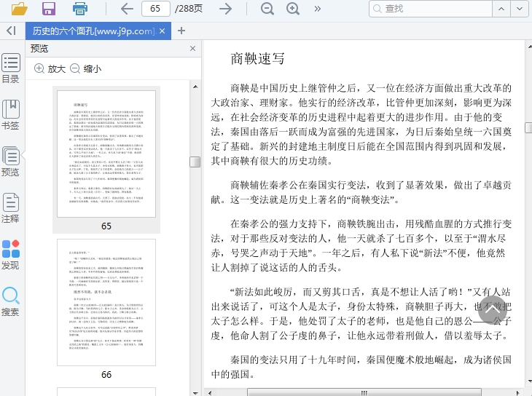This screenshot has width=532, height=396.
Task: Click the print icon
Action: coord(80,9)
